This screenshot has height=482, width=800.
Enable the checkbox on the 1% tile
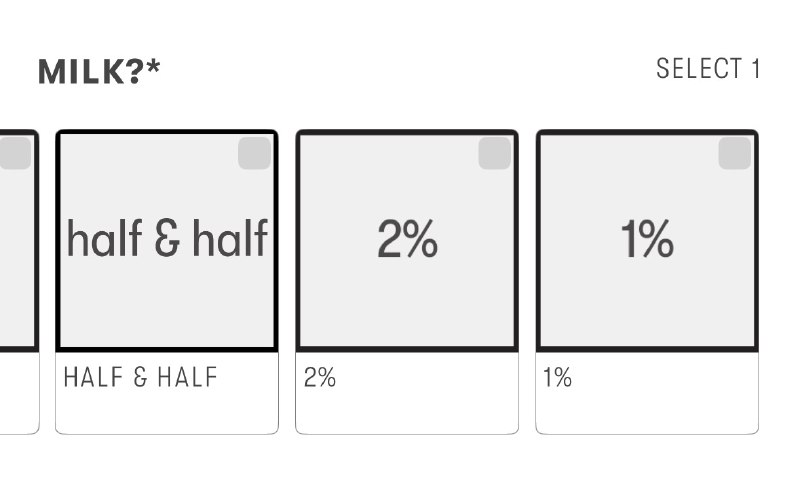[x=734, y=154]
